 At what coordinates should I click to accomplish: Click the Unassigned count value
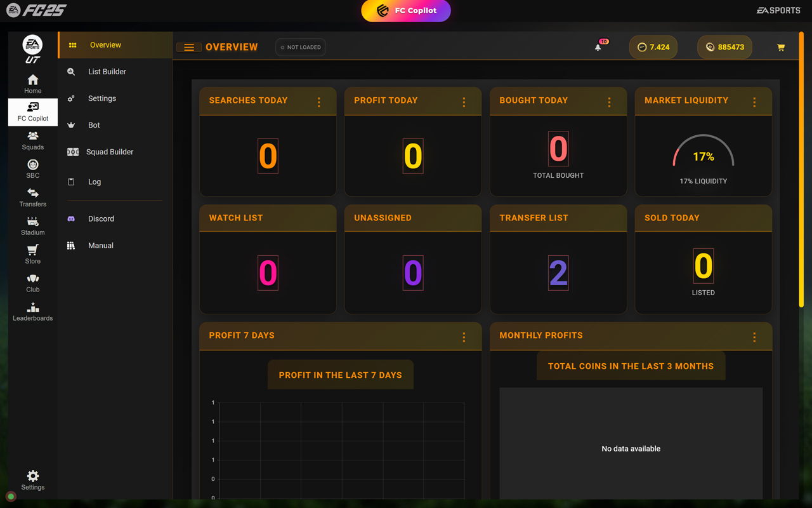click(413, 273)
